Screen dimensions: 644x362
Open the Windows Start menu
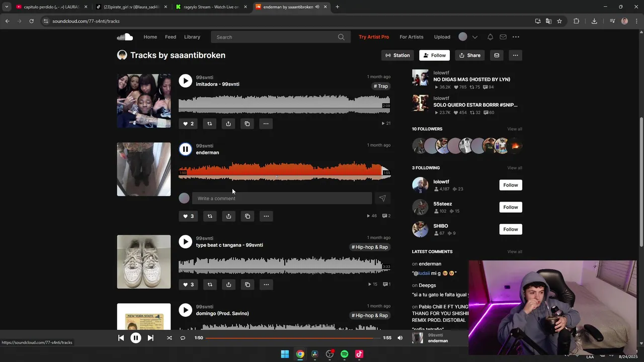(285, 354)
